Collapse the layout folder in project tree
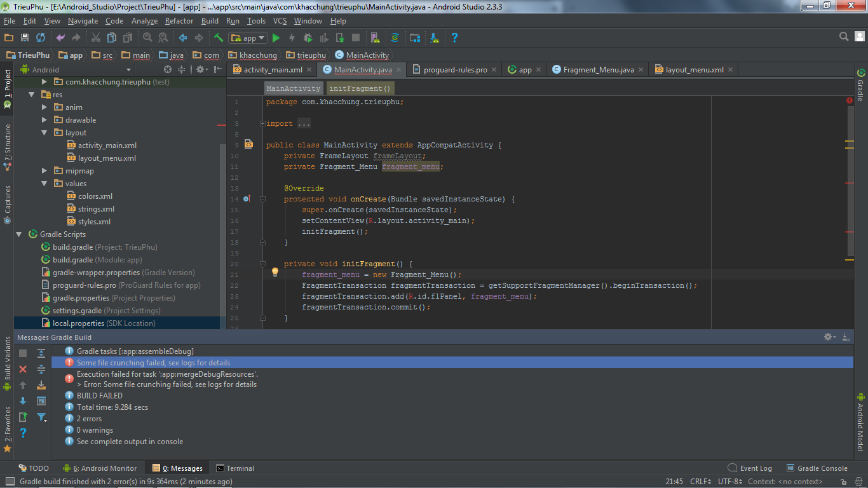 click(44, 133)
